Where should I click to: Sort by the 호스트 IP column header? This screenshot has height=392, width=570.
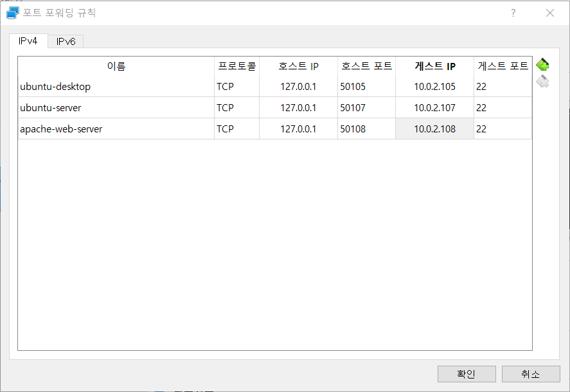coord(298,66)
